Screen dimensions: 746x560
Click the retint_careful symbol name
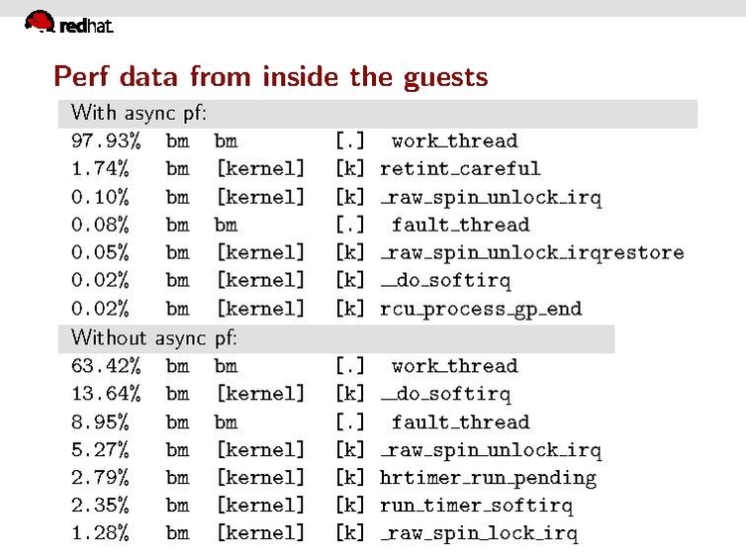click(460, 168)
